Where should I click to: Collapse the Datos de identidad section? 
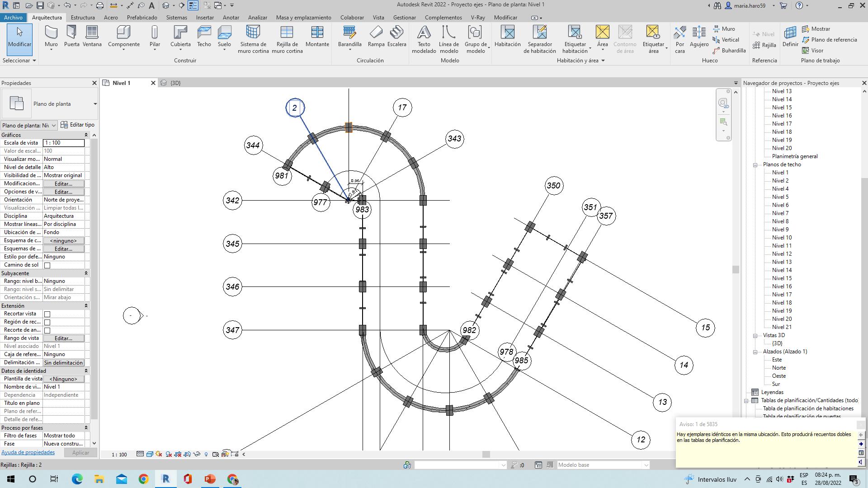tap(86, 371)
